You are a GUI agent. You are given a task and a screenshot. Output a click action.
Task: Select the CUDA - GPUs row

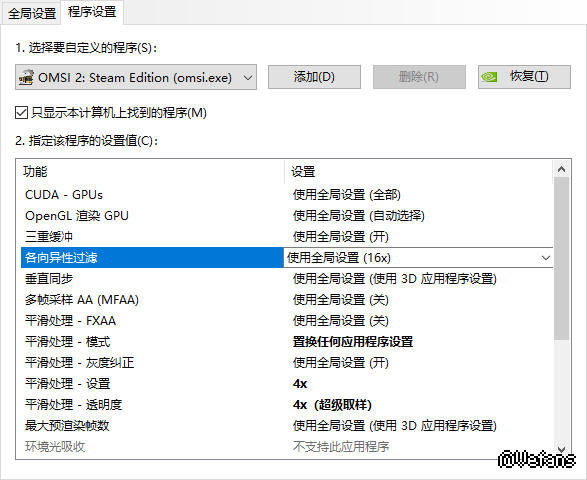point(287,195)
